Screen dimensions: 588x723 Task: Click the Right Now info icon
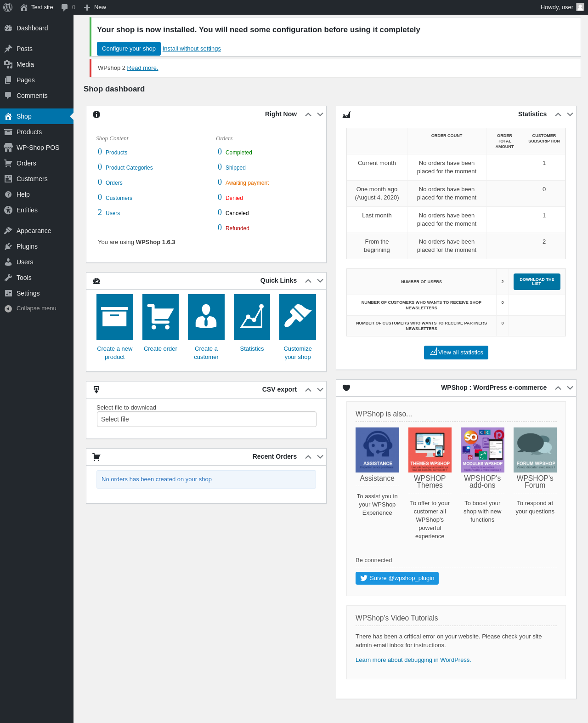(x=96, y=114)
